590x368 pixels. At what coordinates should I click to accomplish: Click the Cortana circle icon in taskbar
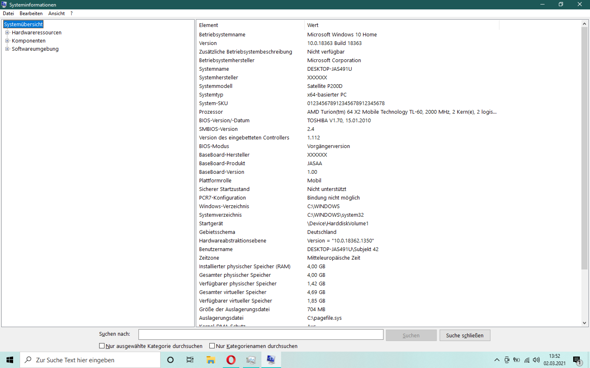click(170, 360)
